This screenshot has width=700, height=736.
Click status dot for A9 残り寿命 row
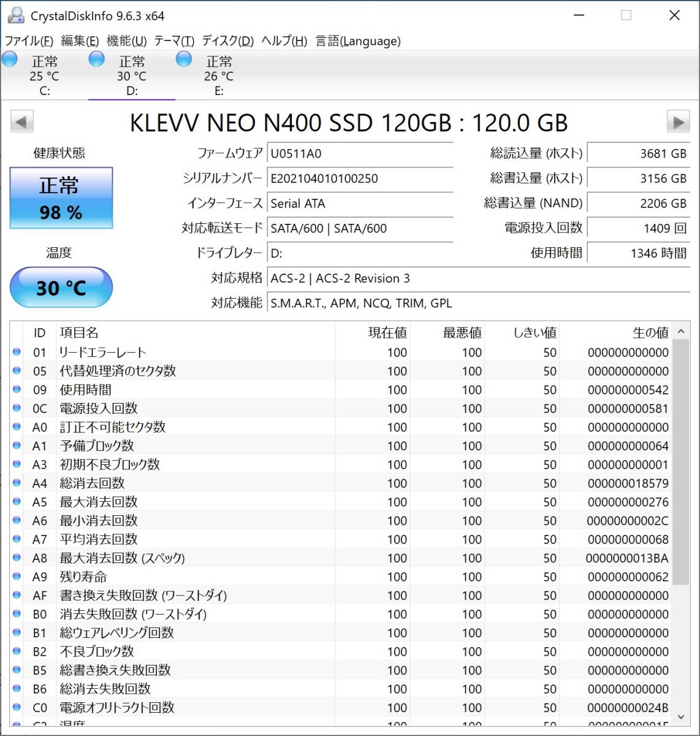click(x=17, y=577)
